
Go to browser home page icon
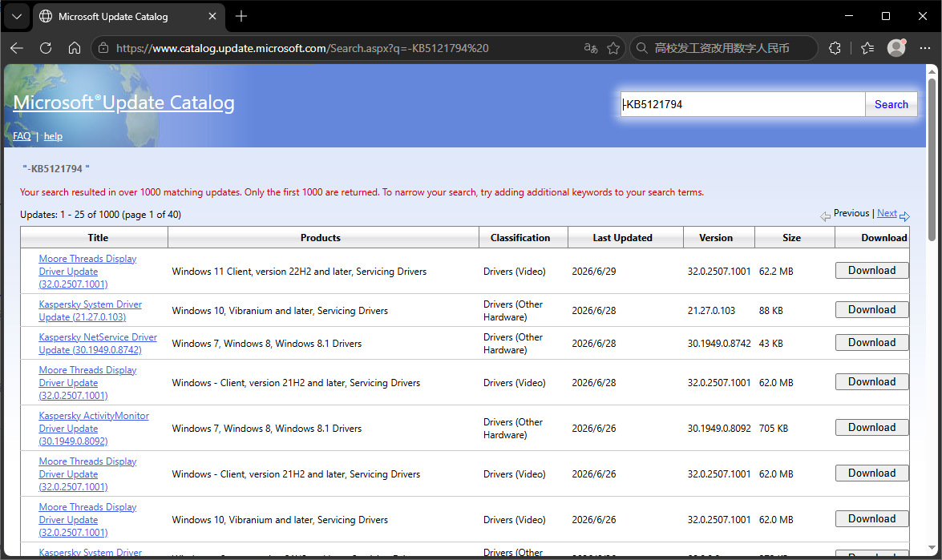[x=75, y=48]
